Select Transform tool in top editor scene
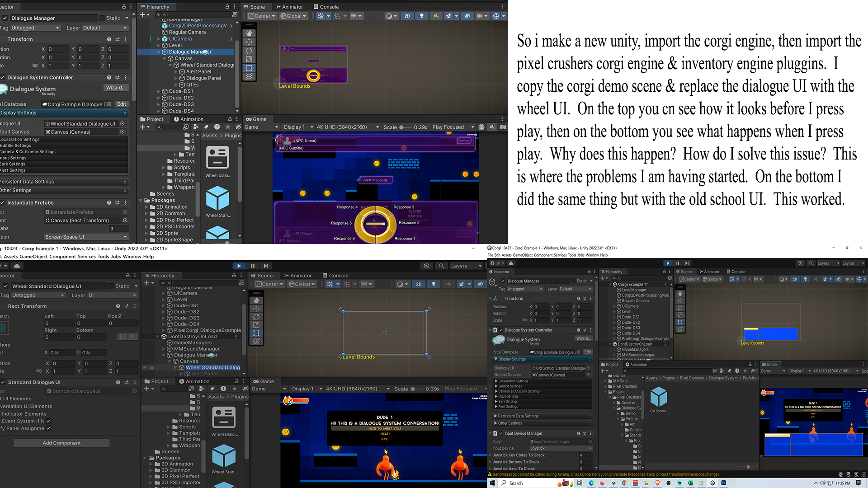The height and width of the screenshot is (488, 868). [249, 77]
